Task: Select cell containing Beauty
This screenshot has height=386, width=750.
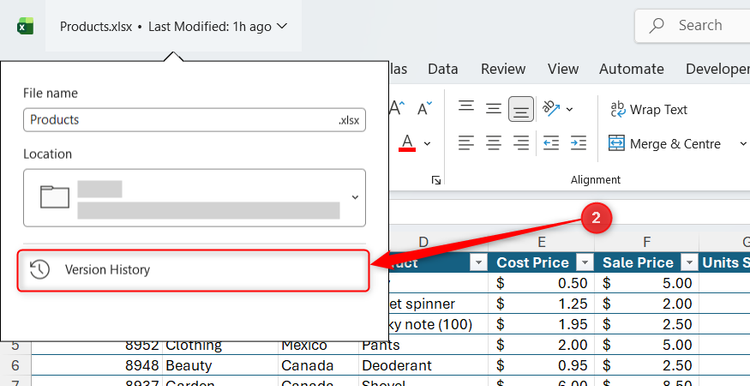Action: (x=221, y=365)
